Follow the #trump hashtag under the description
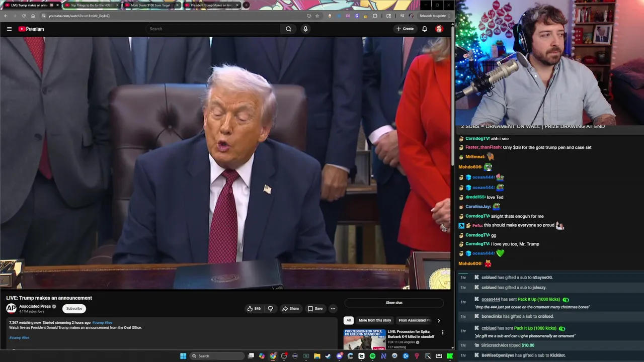644x362 pixels. (15, 337)
